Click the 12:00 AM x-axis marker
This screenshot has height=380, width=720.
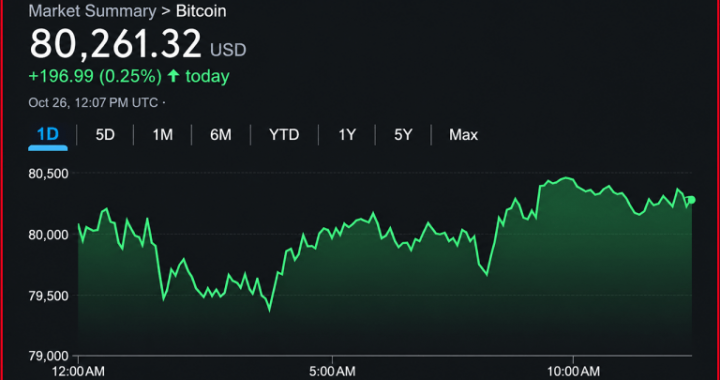point(79,371)
